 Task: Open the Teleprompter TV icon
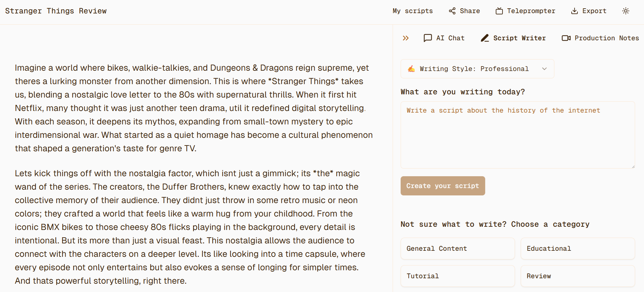point(499,11)
